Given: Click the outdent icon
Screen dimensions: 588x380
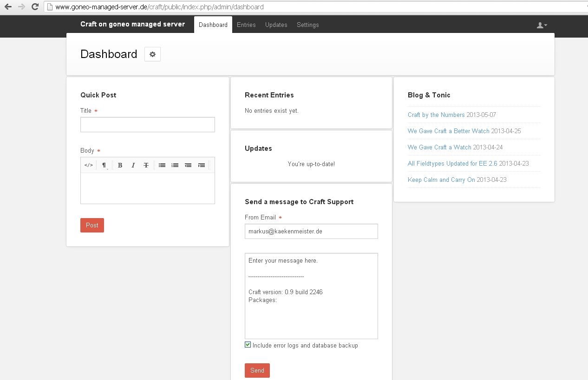Looking at the screenshot, I should point(188,165).
